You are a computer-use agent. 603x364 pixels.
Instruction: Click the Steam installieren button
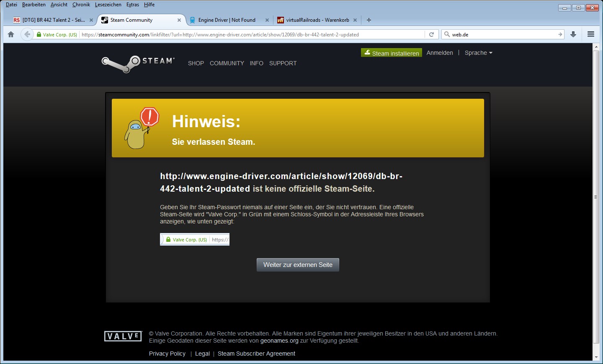(x=392, y=53)
